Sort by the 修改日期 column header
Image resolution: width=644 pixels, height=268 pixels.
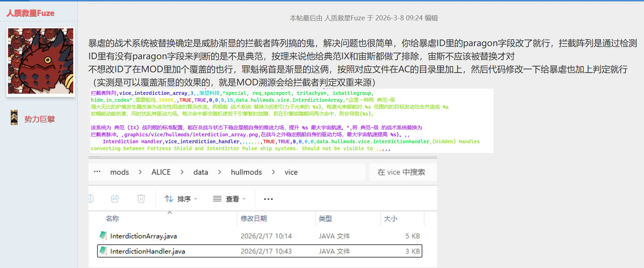[x=254, y=219]
